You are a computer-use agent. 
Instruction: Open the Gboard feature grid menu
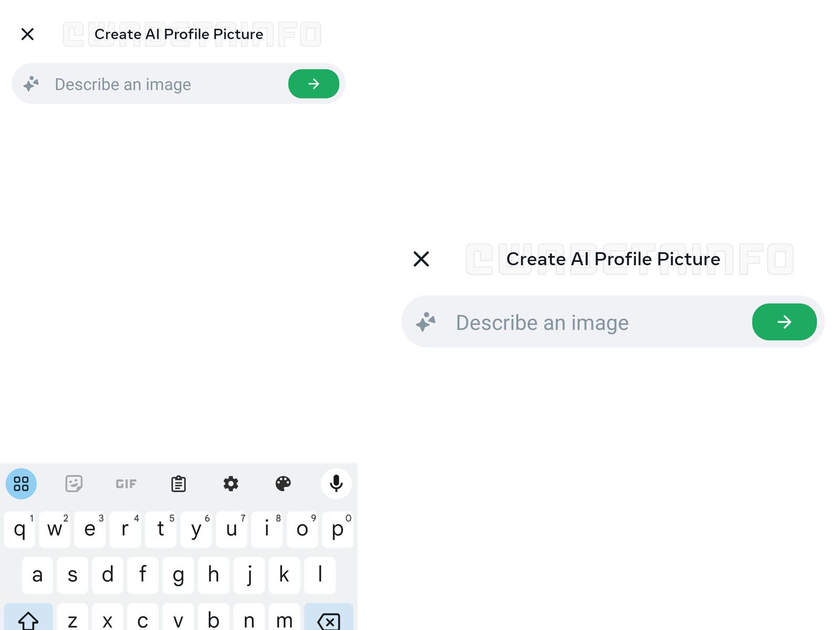(21, 484)
